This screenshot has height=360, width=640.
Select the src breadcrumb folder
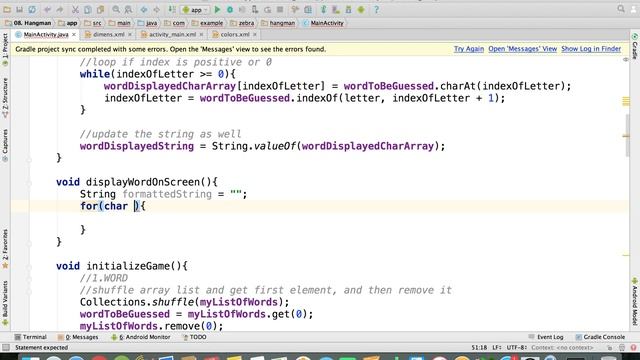(93, 23)
